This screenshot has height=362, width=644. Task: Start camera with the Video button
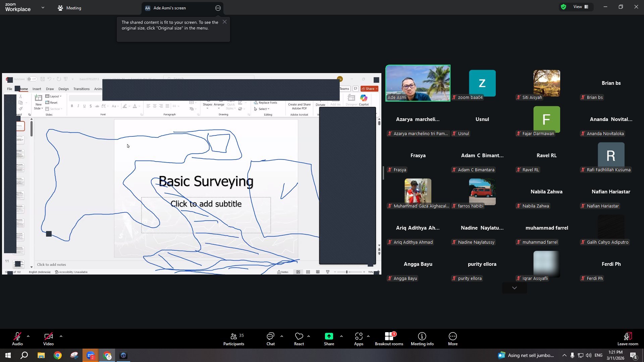(48, 339)
